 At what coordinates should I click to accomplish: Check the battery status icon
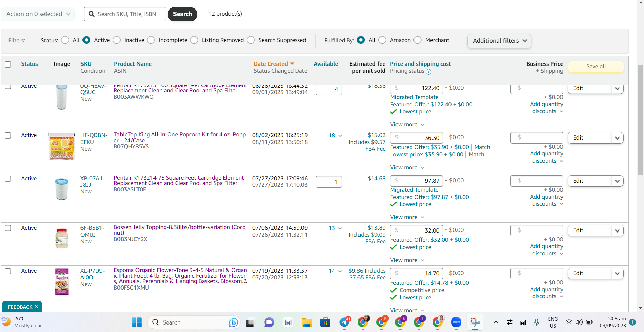coord(589,322)
